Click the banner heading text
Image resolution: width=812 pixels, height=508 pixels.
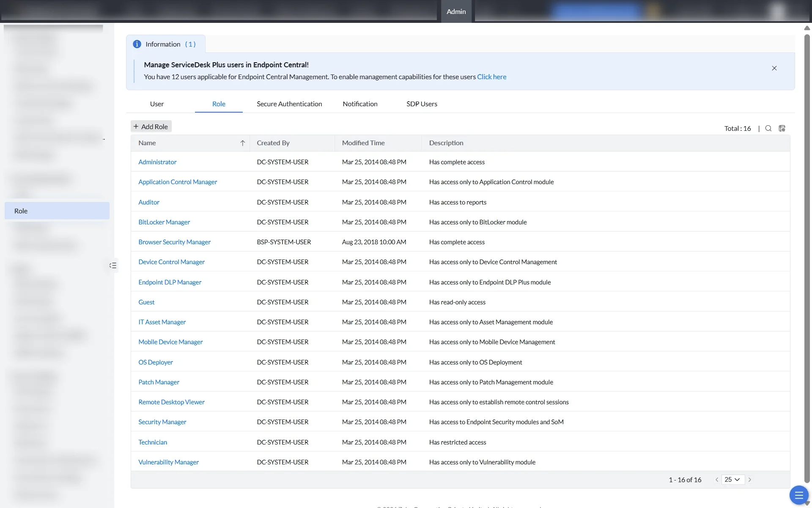[x=226, y=65]
